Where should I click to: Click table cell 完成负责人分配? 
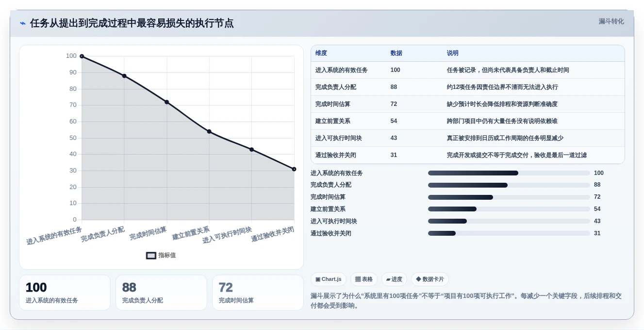click(x=336, y=87)
